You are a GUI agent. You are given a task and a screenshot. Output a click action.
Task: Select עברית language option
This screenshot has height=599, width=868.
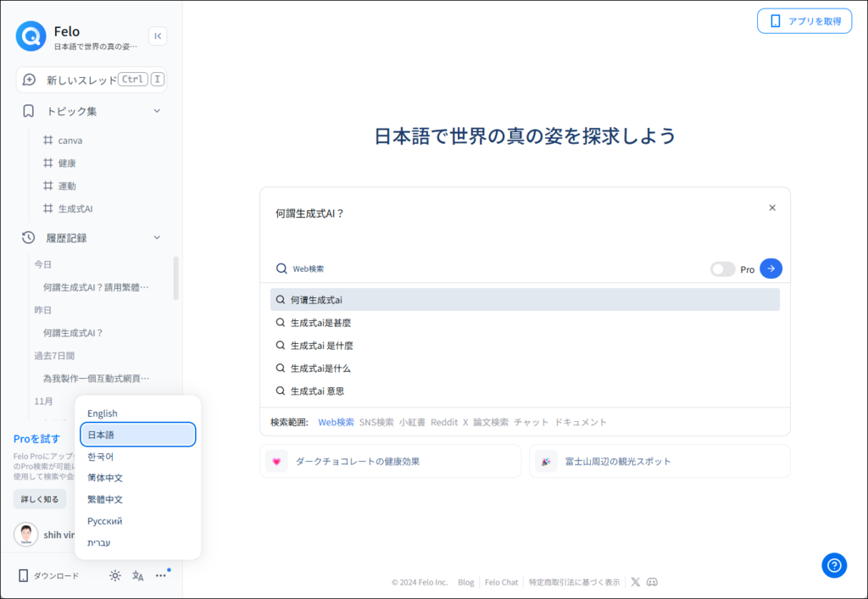(138, 542)
